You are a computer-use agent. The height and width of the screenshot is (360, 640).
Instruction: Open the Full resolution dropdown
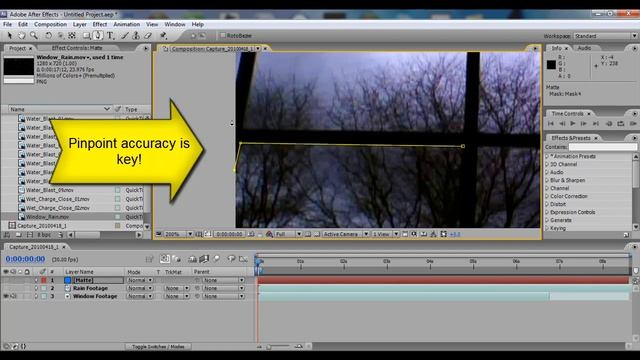click(288, 234)
